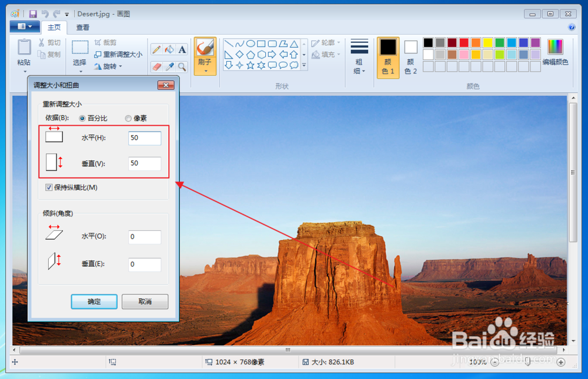Choose the diamond shape
This screenshot has height=379, width=588.
[x=240, y=55]
